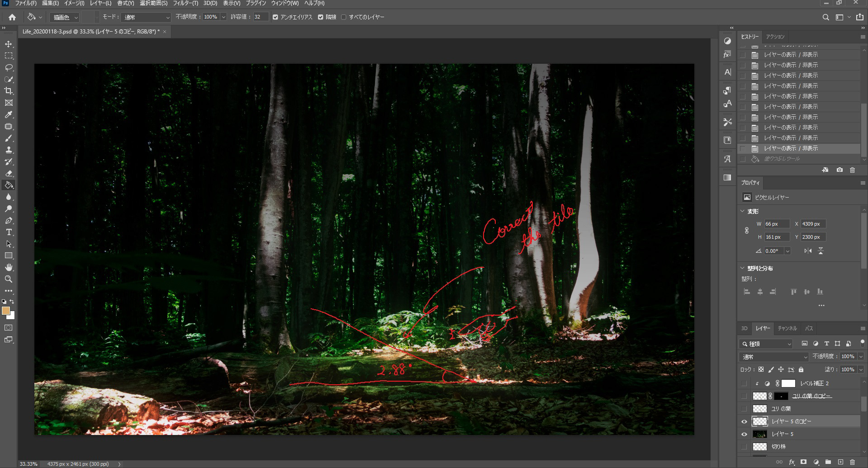Screen dimensions: 868x468
Task: Select the Rectangle shape tool
Action: 9,256
